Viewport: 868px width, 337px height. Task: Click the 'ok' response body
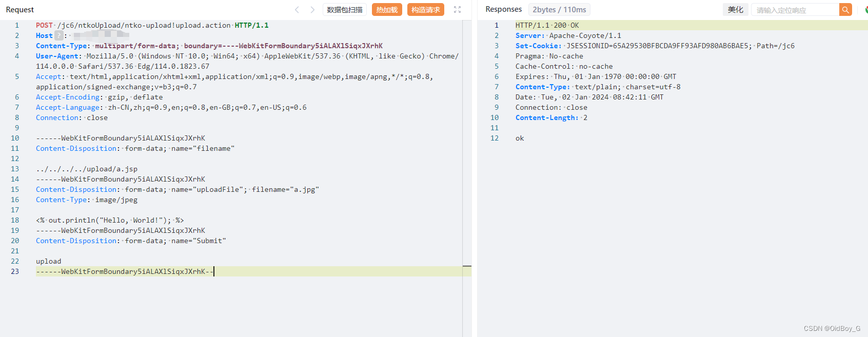(520, 138)
